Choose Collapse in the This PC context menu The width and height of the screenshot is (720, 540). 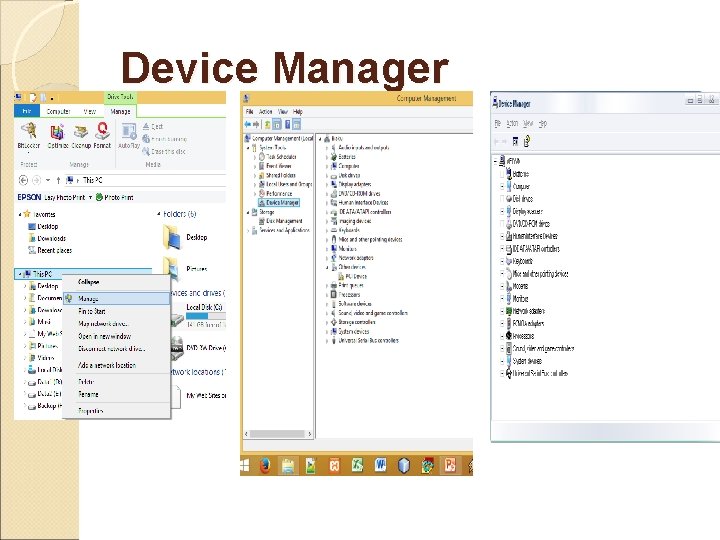117,282
